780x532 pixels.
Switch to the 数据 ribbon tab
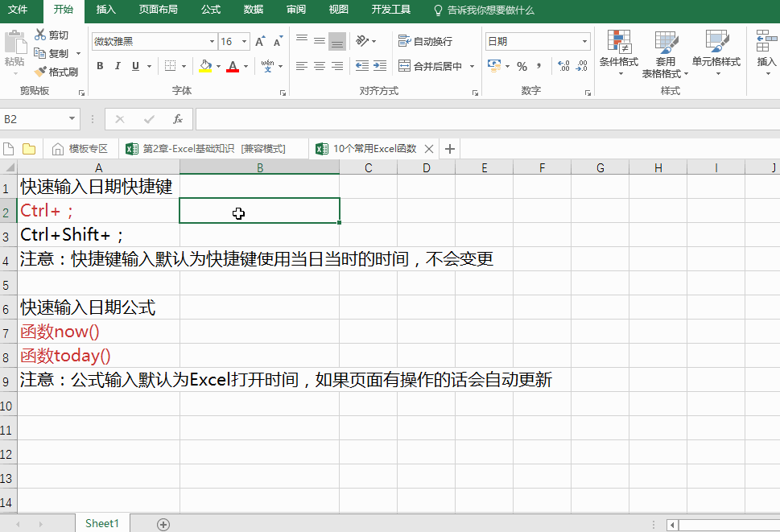coord(254,10)
